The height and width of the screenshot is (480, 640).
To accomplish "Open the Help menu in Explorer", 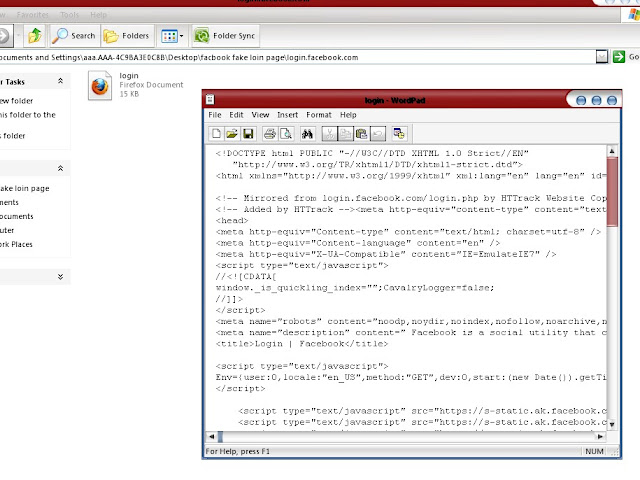I will (98, 15).
